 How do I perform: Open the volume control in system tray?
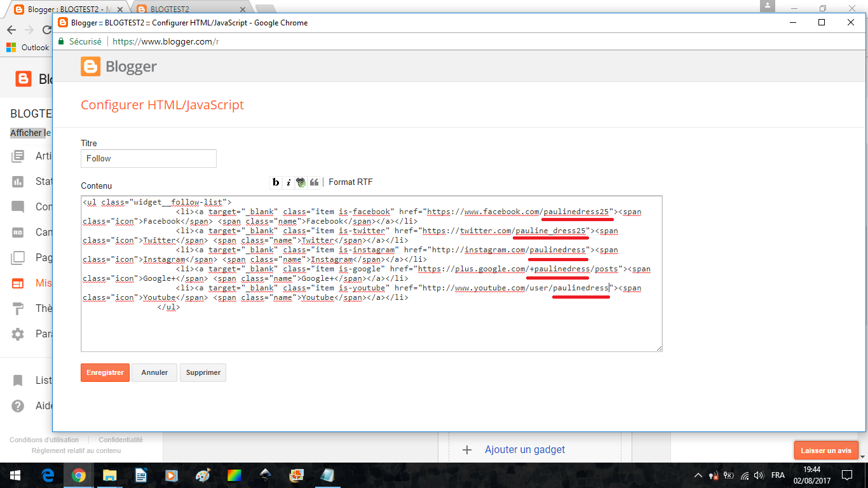[758, 475]
